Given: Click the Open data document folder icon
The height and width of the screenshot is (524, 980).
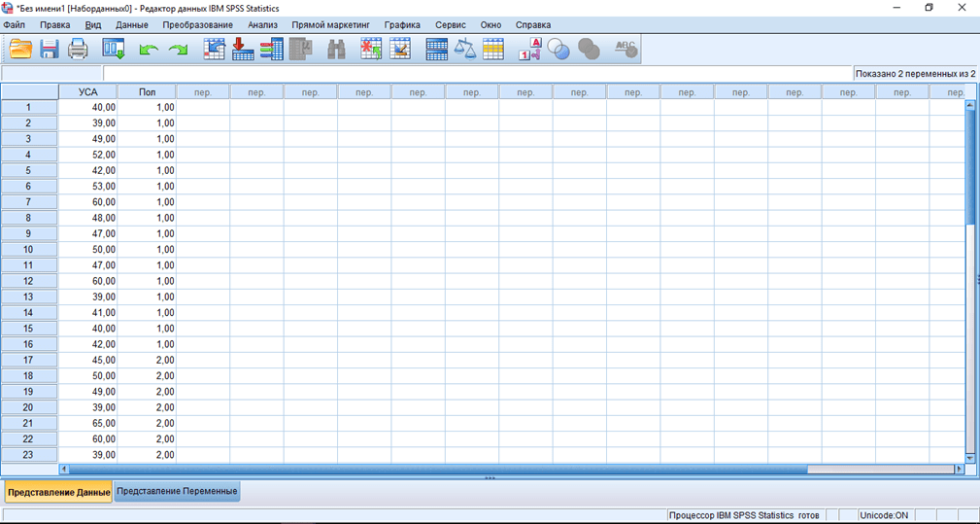Looking at the screenshot, I should pyautogui.click(x=20, y=49).
